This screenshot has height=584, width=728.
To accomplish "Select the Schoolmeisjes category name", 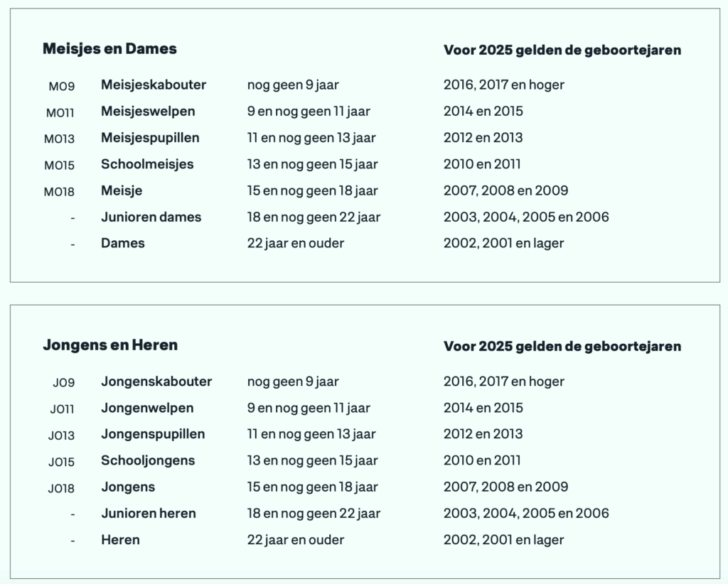I will tap(147, 164).
